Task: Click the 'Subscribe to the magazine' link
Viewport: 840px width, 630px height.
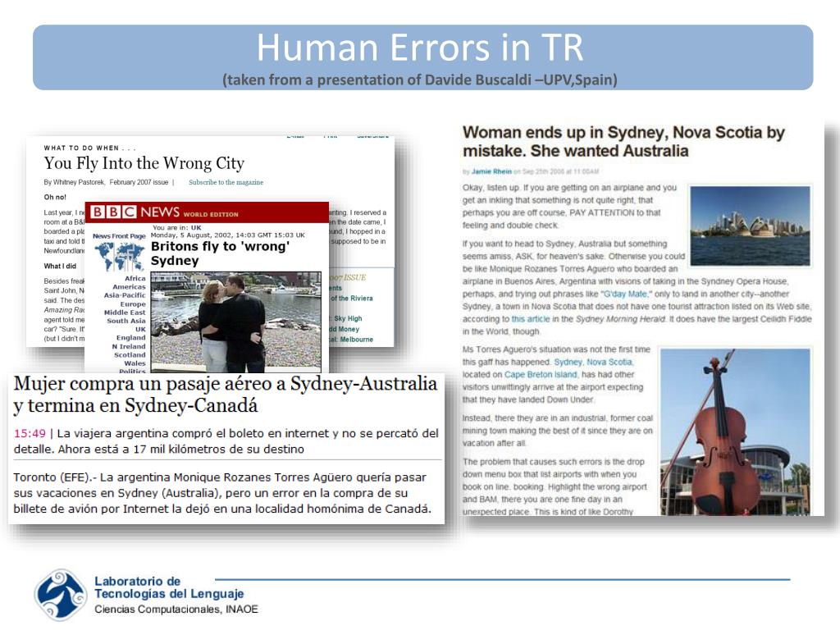Action: pyautogui.click(x=226, y=182)
